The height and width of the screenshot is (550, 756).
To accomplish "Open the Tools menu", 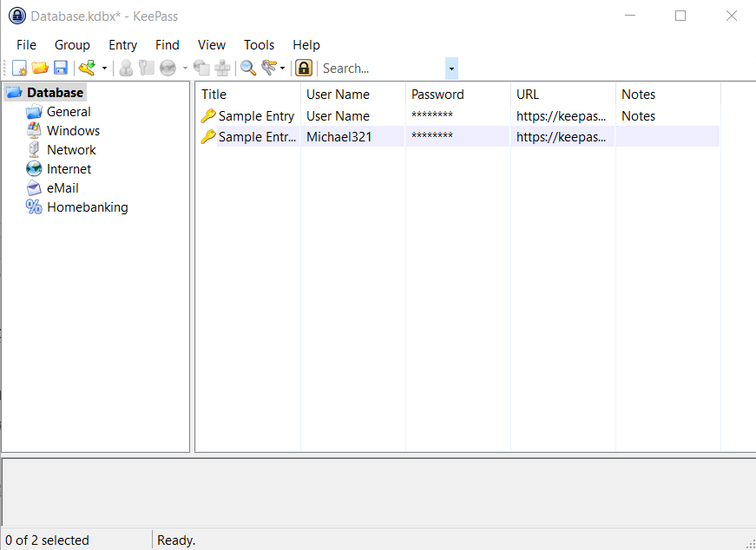I will coord(259,44).
